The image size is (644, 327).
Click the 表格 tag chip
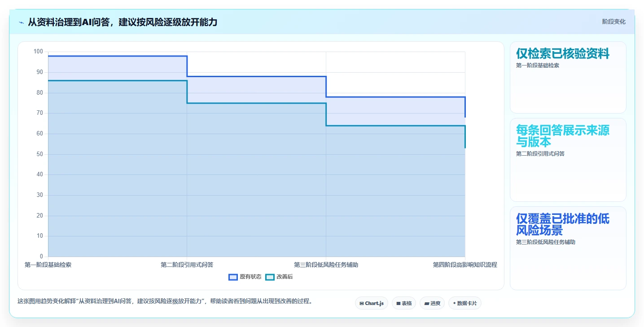pyautogui.click(x=404, y=303)
